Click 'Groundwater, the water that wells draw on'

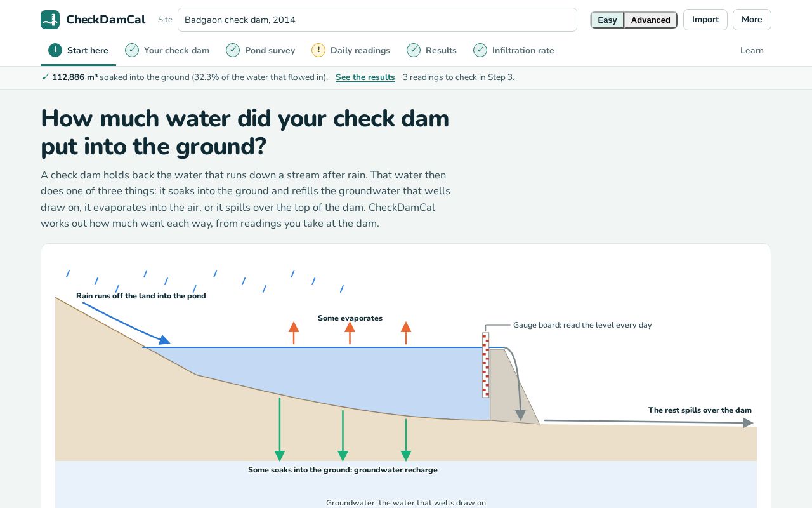coord(406,503)
